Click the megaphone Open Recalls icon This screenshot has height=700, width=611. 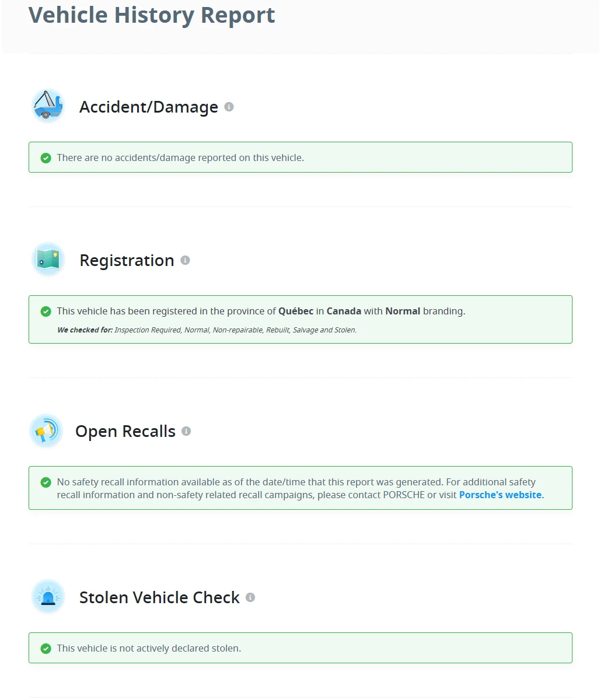[46, 431]
